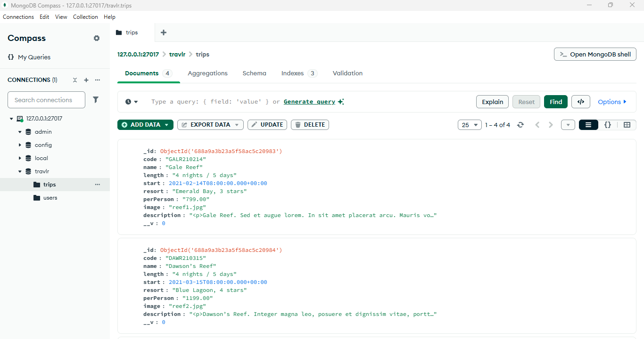
Task: Select the users collection in sidebar
Action: tap(50, 198)
